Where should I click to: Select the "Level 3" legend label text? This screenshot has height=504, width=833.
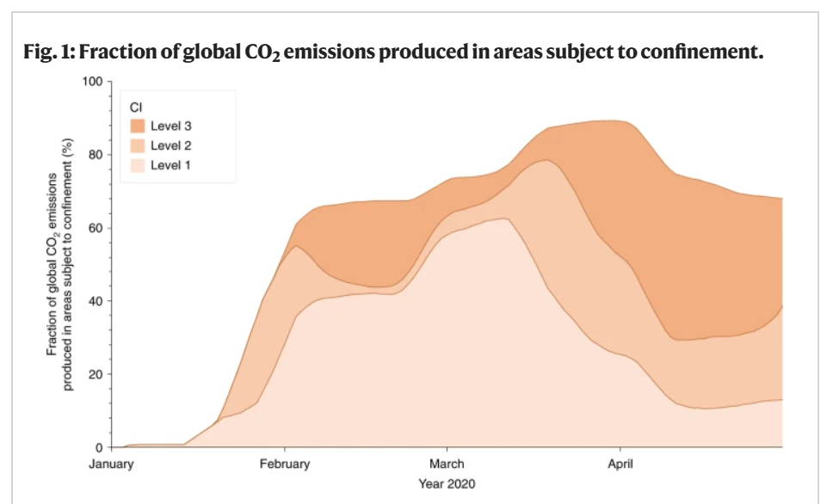coord(170,126)
